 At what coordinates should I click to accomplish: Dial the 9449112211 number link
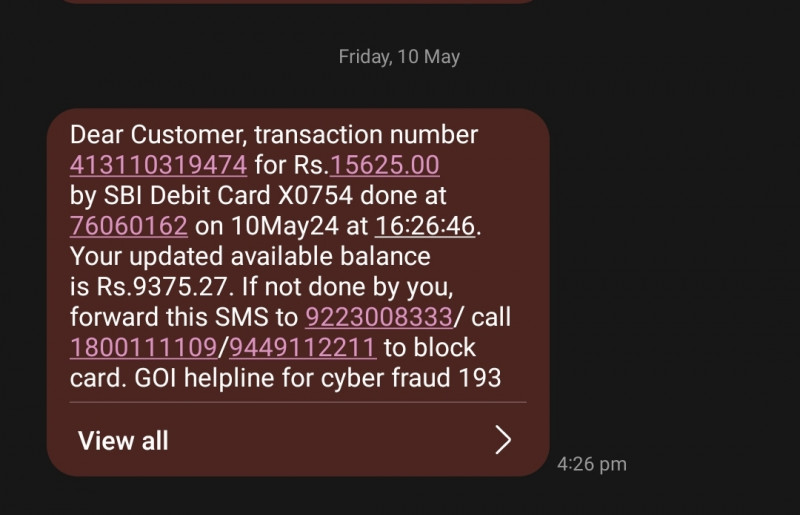[304, 348]
